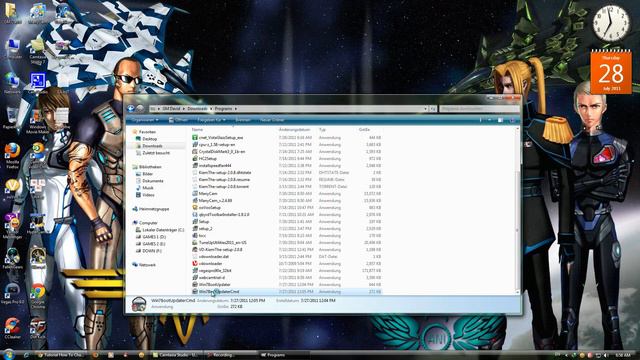The image size is (640, 360).
Task: Open CCleaner desktop icon
Action: tap(12, 329)
